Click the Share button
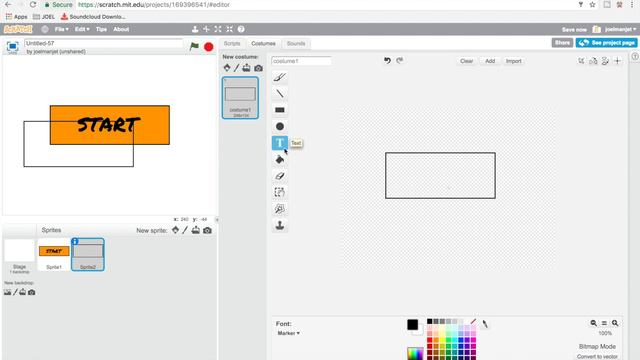The width and height of the screenshot is (640, 360). pos(562,42)
